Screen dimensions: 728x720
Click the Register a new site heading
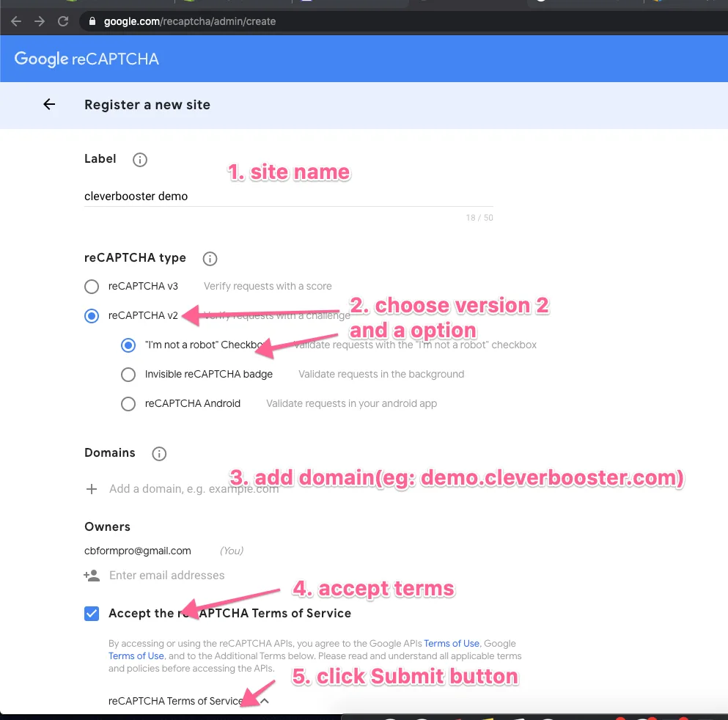coord(147,105)
